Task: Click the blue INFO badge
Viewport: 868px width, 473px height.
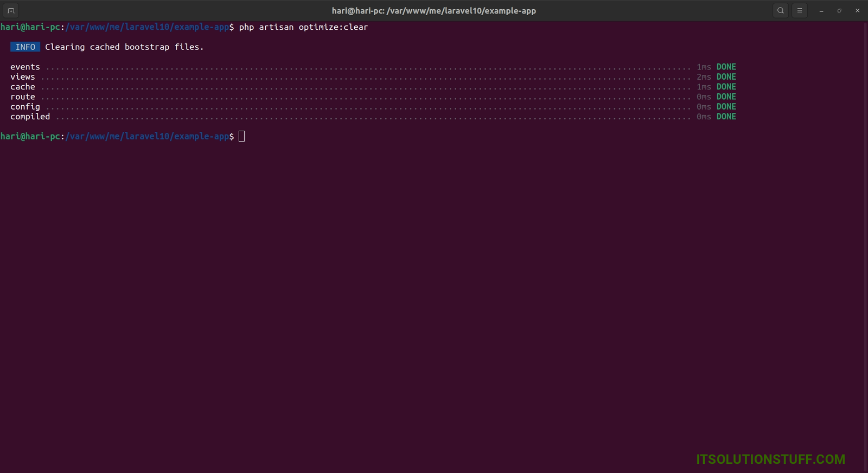Action: click(x=25, y=47)
